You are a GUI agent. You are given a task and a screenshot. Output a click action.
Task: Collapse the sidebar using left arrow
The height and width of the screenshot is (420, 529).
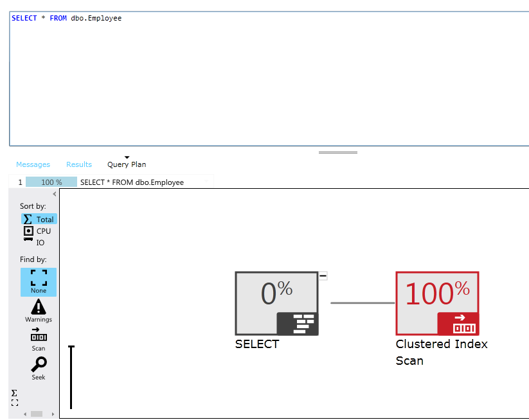[54, 194]
